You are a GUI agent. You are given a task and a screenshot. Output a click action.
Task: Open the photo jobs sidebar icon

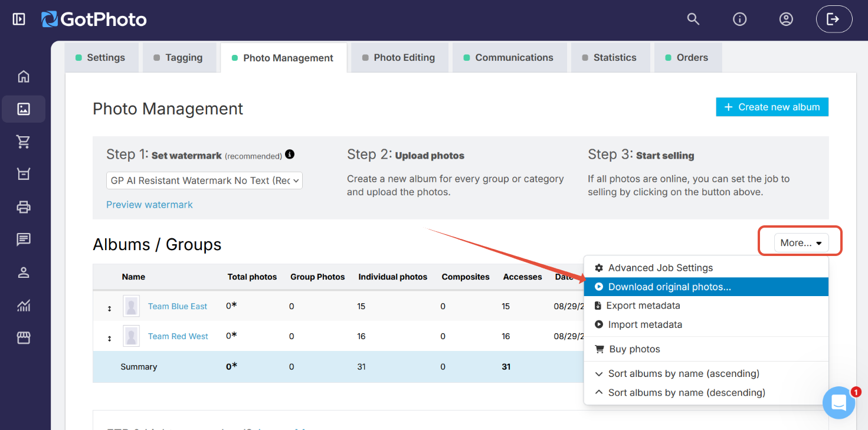(x=24, y=109)
